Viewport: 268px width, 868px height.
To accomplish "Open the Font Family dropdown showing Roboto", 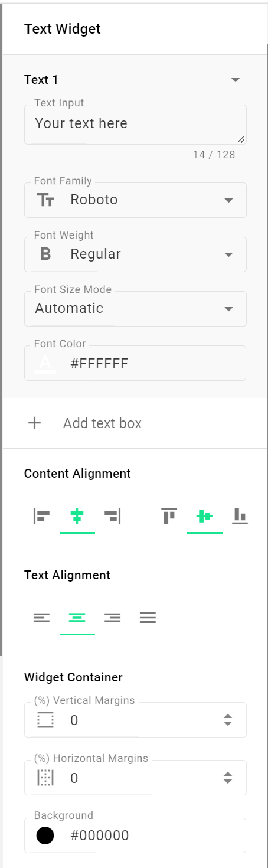I will [x=135, y=200].
